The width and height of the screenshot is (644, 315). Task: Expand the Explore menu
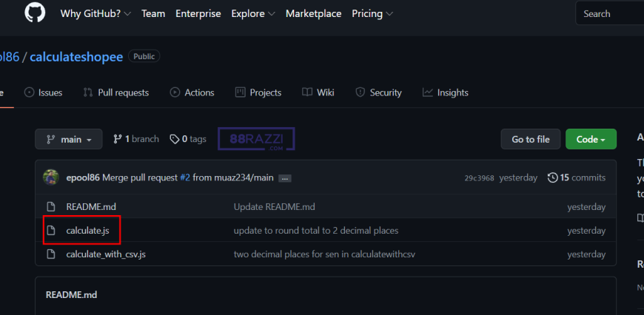click(x=253, y=13)
